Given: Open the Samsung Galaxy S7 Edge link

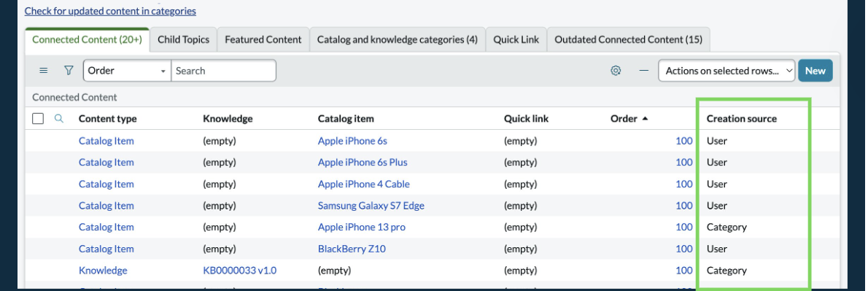Looking at the screenshot, I should point(371,205).
